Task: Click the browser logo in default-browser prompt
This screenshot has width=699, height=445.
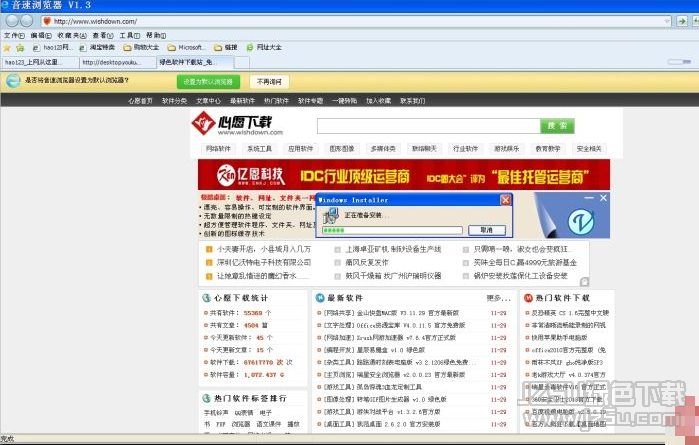Action: pyautogui.click(x=13, y=81)
